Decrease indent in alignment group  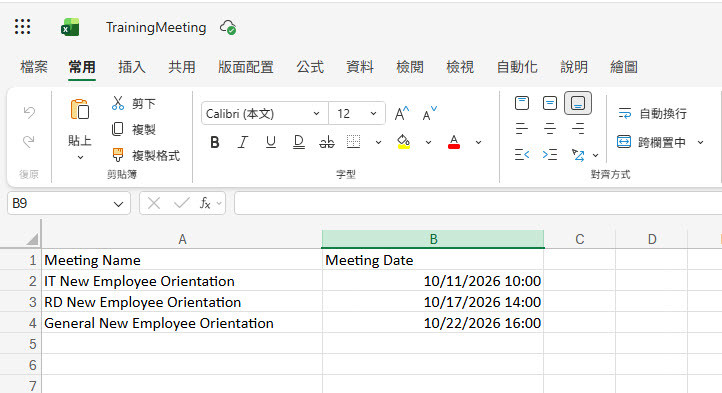(x=522, y=155)
